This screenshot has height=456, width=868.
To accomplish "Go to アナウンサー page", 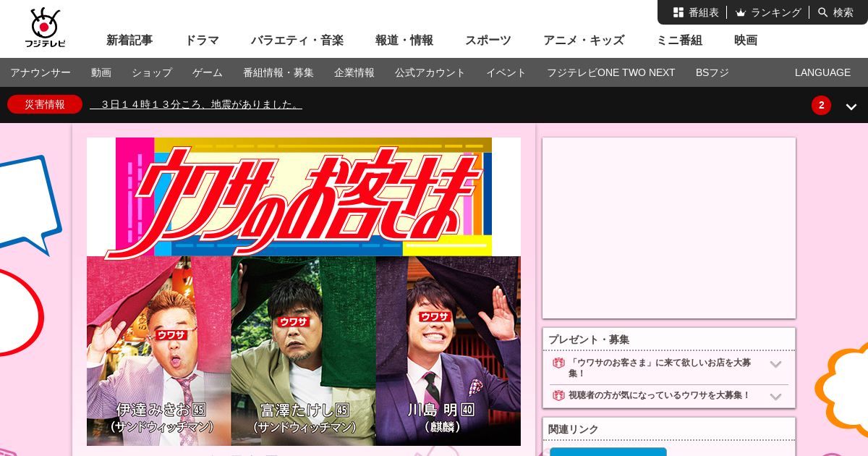I will [x=41, y=72].
